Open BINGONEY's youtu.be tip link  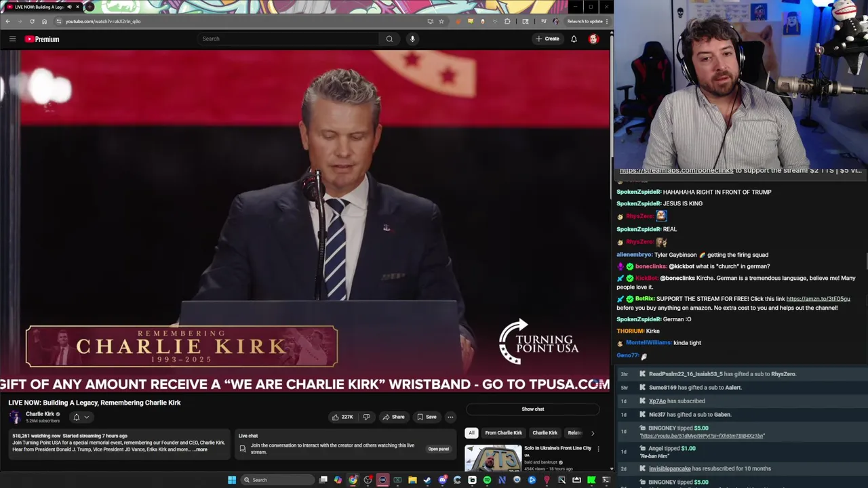702,435
